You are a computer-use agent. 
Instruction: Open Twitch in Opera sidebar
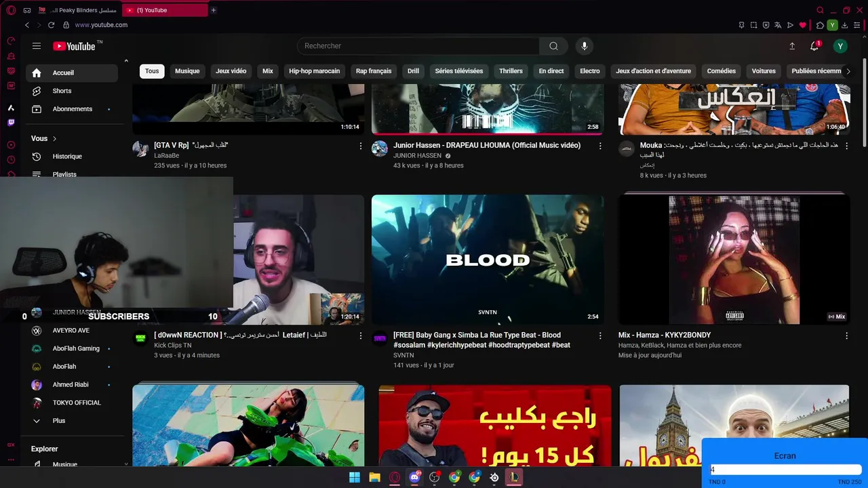[11, 123]
